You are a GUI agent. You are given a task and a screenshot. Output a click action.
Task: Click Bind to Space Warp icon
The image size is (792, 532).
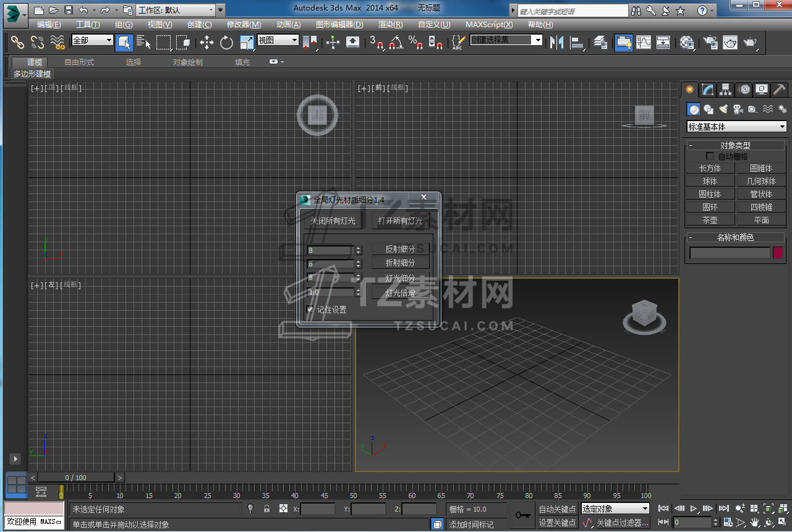coord(57,42)
